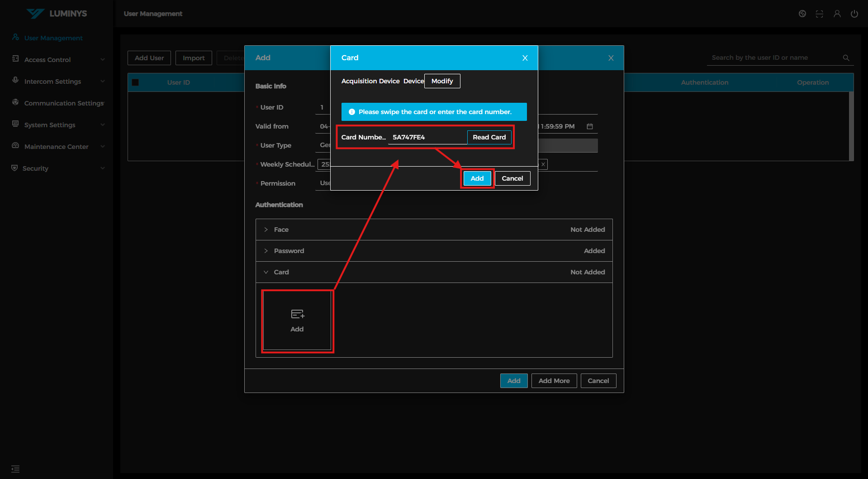Click the add card icon tile
The image size is (868, 479).
point(297,321)
